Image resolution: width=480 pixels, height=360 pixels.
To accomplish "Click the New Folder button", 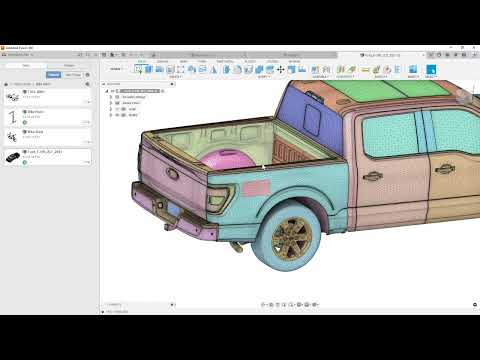I will (73, 75).
